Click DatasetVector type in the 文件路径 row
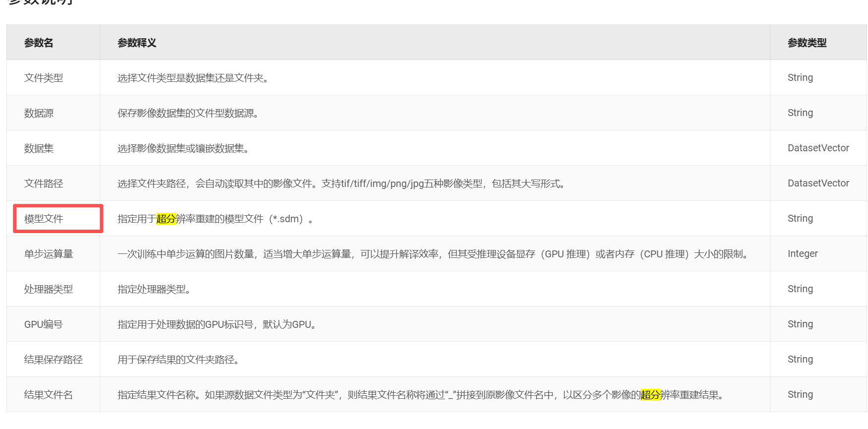This screenshot has width=868, height=429. pos(818,184)
